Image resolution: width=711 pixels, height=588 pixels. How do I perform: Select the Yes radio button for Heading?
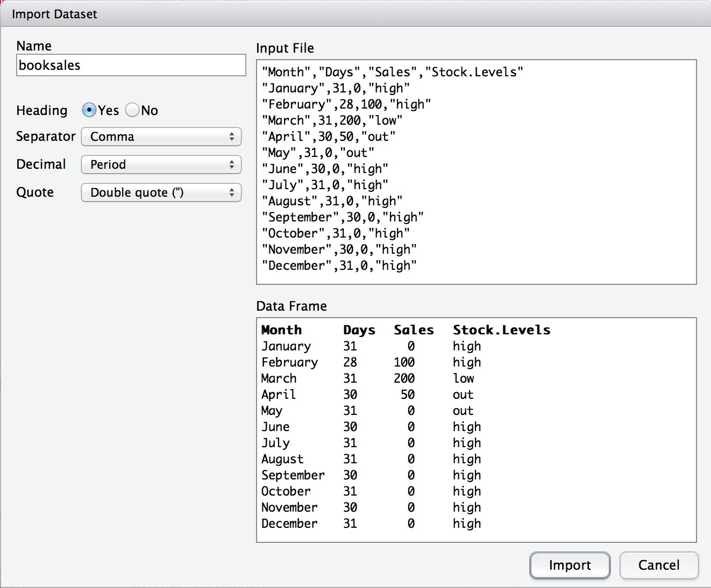click(89, 110)
